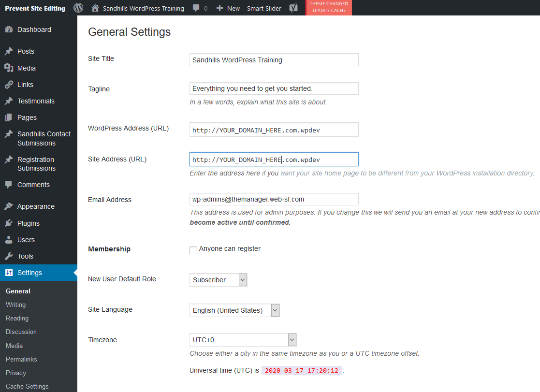Click New in the admin bar
Image resolution: width=540 pixels, height=392 pixels.
(233, 8)
